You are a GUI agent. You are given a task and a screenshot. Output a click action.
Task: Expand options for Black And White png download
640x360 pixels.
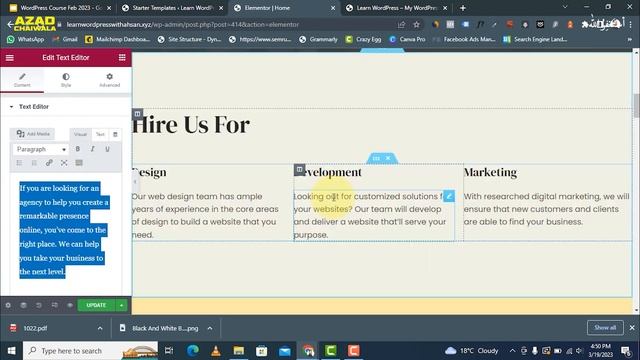click(x=210, y=328)
